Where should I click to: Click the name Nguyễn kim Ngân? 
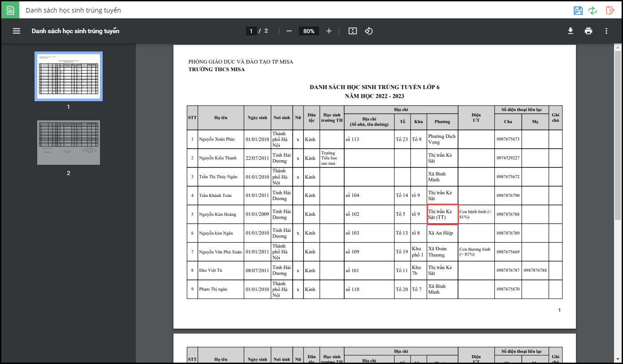tap(216, 233)
